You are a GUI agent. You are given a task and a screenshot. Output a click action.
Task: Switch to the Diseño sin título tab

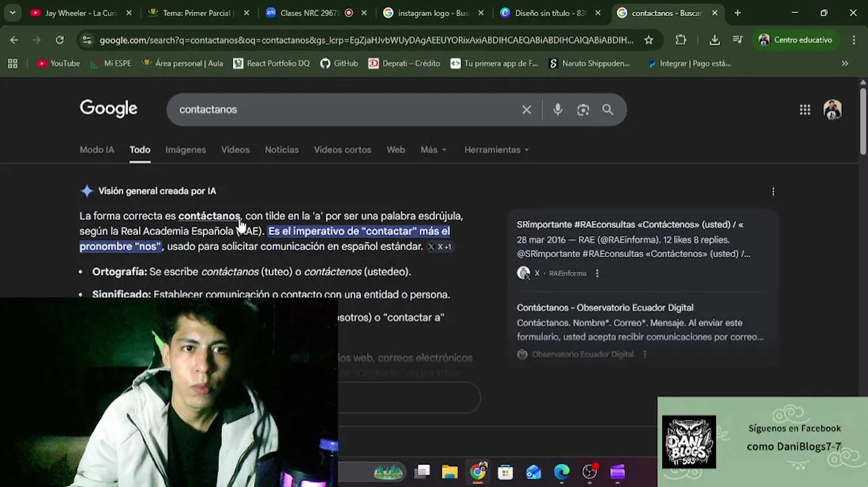point(550,13)
